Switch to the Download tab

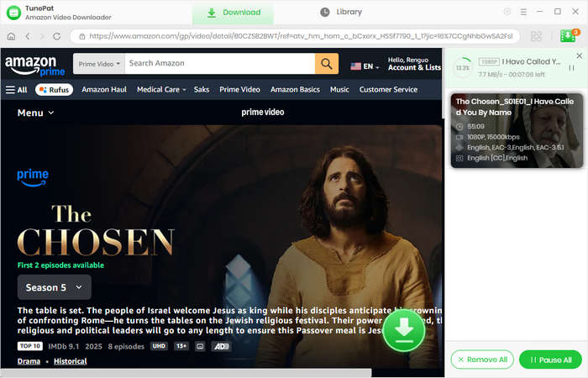point(234,13)
